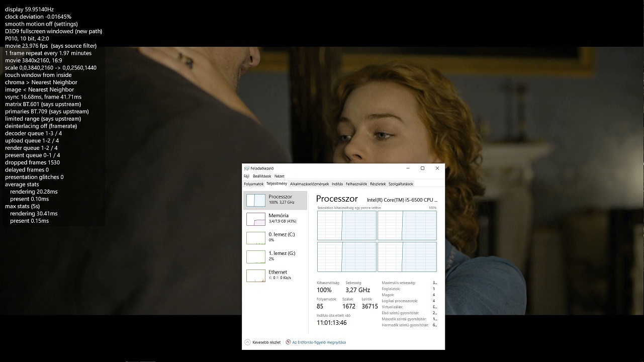Click the Logikai processzorok label

click(x=400, y=301)
